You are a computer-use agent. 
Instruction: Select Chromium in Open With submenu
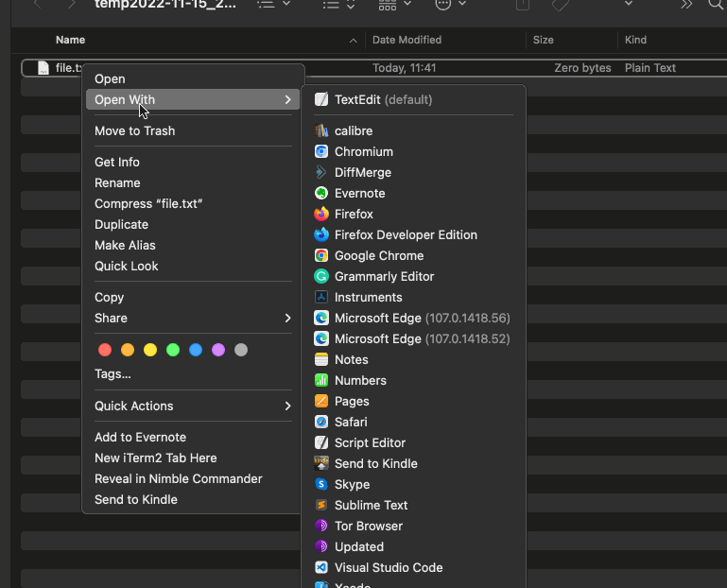(x=413, y=151)
